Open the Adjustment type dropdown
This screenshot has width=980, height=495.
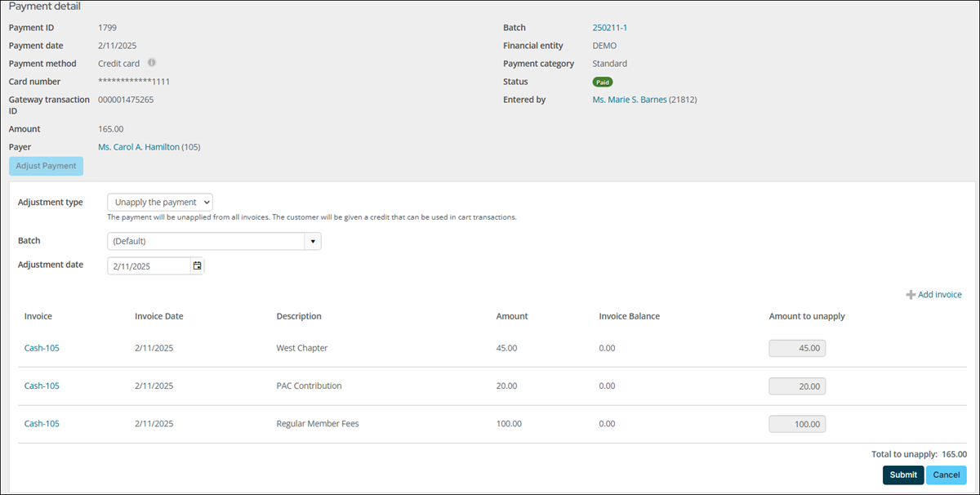[160, 202]
